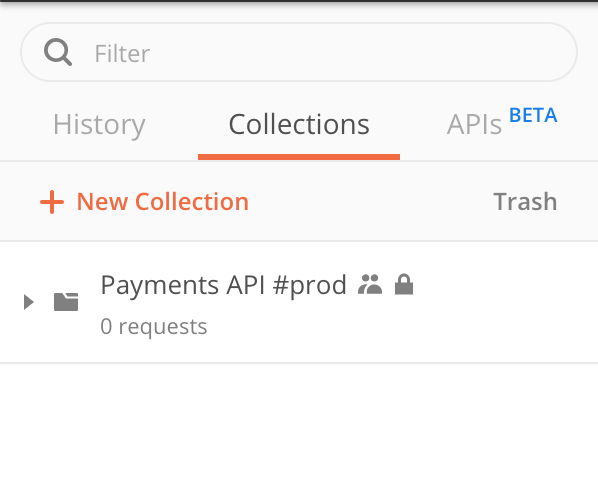Create a collection via New Collection text
This screenshot has width=598, height=486.
(162, 201)
